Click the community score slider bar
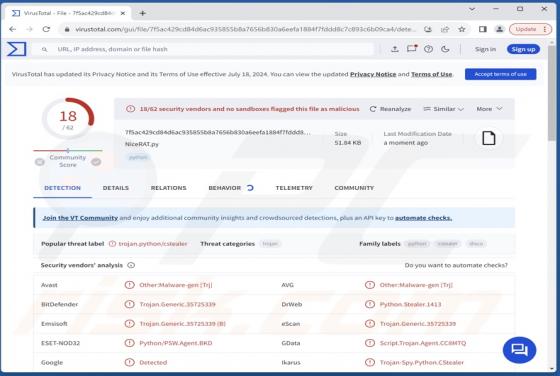 click(x=68, y=150)
